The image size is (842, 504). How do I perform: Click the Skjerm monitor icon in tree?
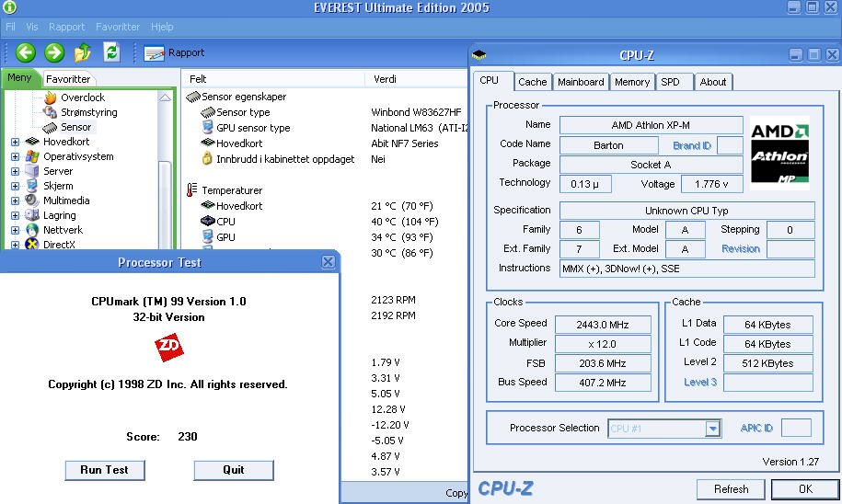coord(32,186)
